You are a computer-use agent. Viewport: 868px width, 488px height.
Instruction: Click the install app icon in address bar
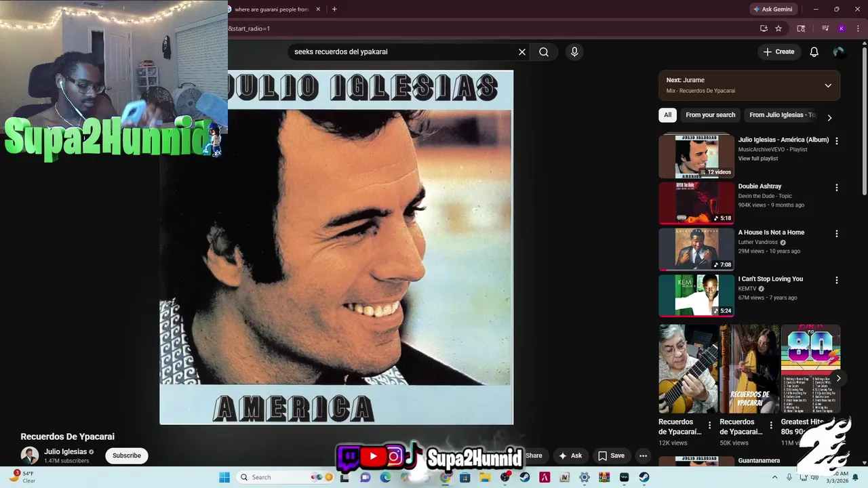pyautogui.click(x=764, y=28)
